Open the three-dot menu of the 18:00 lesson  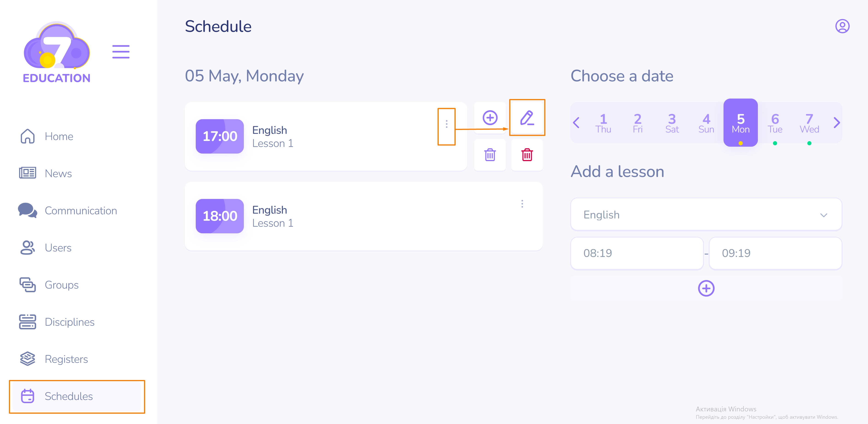click(522, 204)
